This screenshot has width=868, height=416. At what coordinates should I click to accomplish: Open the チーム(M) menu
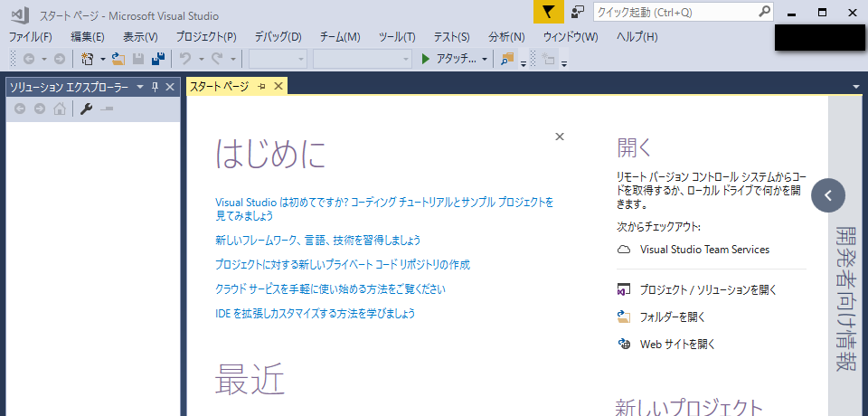[x=340, y=37]
